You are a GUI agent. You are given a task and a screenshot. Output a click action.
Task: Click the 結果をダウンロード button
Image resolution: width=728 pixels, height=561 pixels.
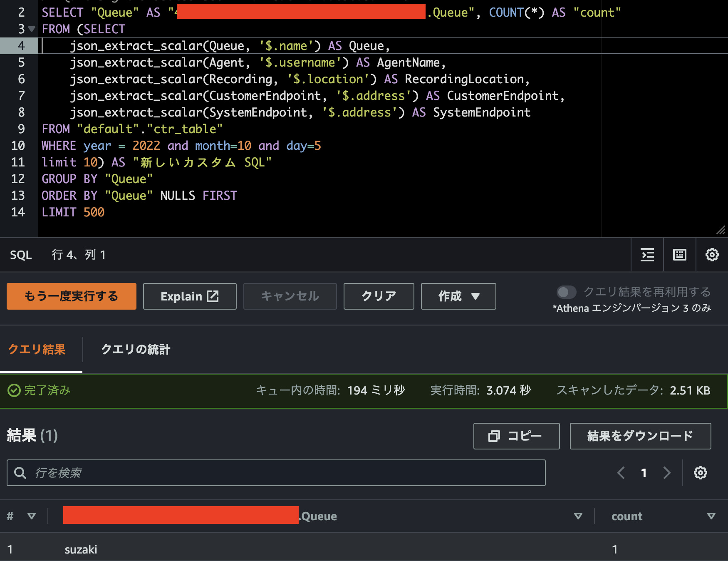(639, 436)
